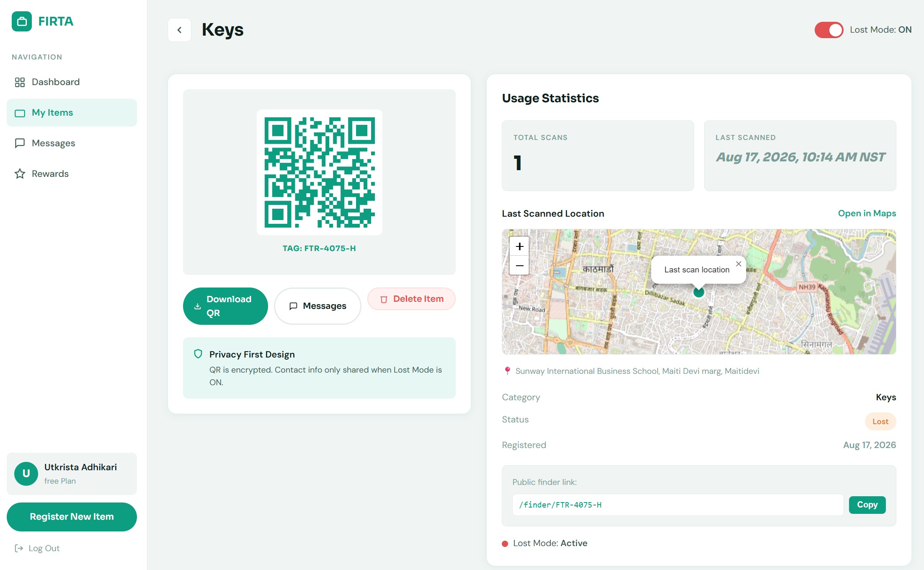Click the Rewards star icon
This screenshot has width=924, height=570.
click(x=20, y=174)
